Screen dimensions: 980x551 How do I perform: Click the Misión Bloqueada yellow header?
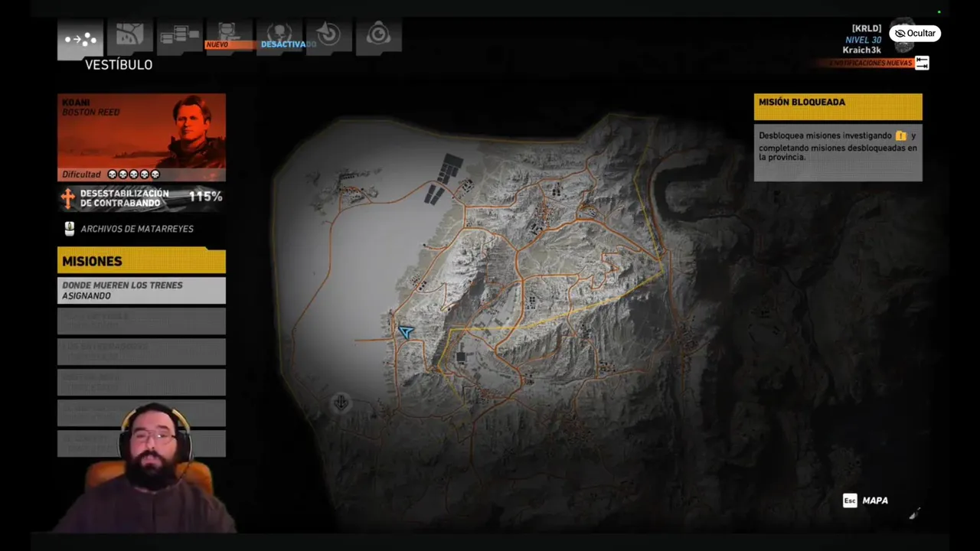pyautogui.click(x=838, y=106)
